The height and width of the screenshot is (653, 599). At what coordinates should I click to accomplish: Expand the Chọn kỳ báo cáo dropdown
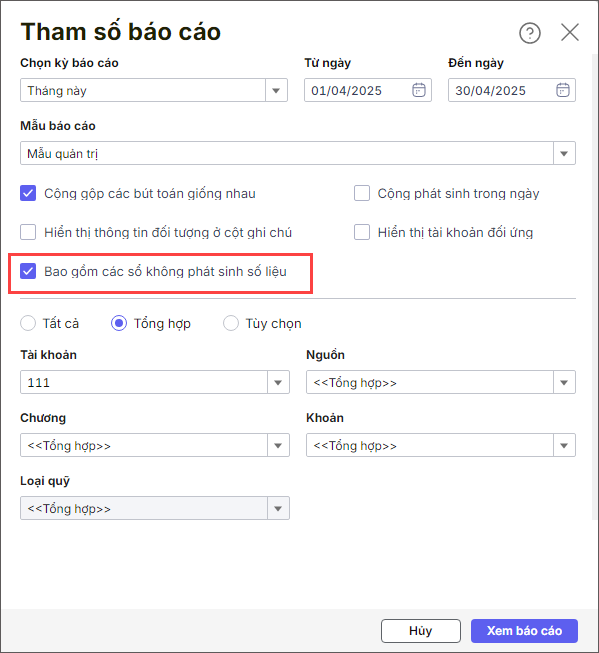point(276,90)
